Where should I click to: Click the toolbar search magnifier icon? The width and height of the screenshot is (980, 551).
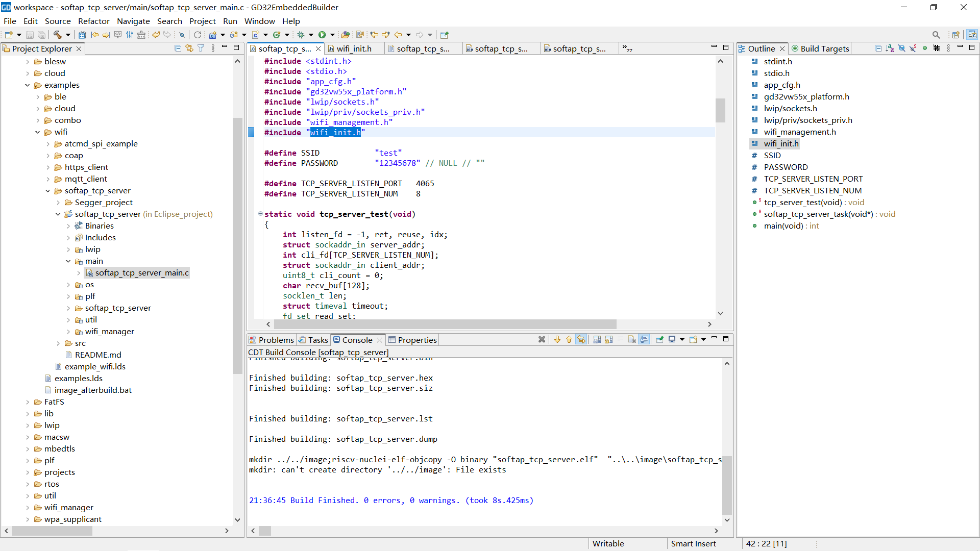click(936, 35)
